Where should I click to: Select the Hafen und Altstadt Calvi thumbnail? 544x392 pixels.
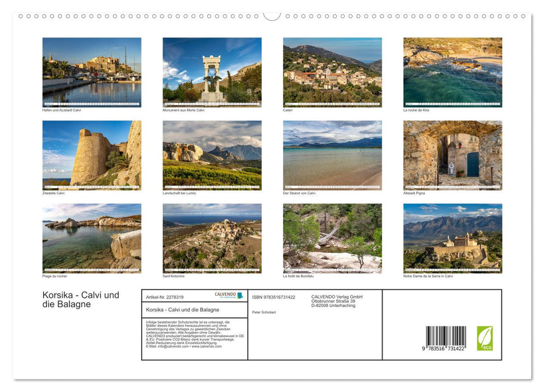(x=92, y=72)
